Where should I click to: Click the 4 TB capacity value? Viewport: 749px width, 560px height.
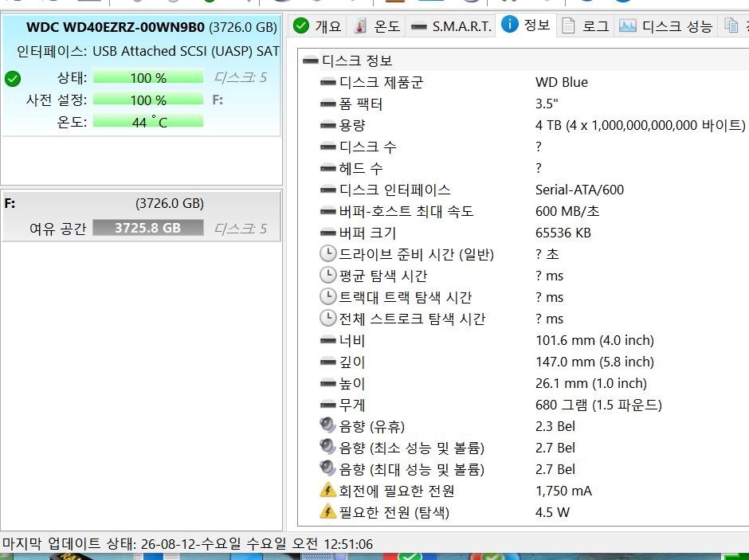[x=640, y=125]
